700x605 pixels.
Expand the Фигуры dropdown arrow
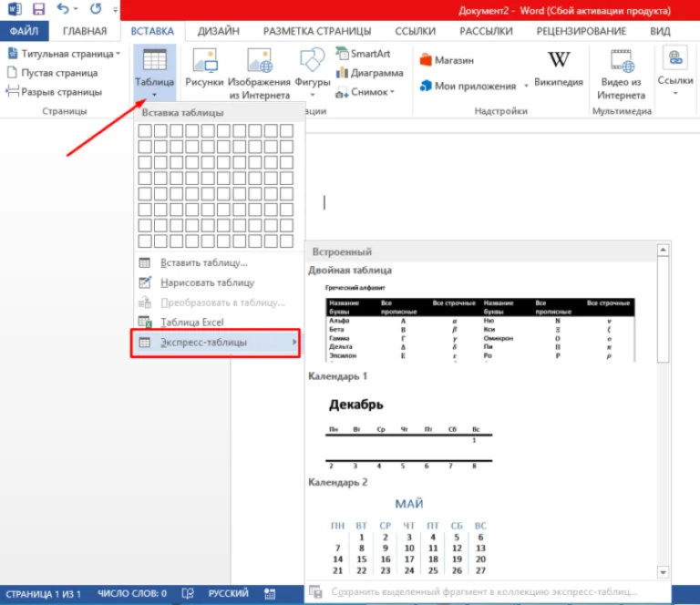coord(313,95)
